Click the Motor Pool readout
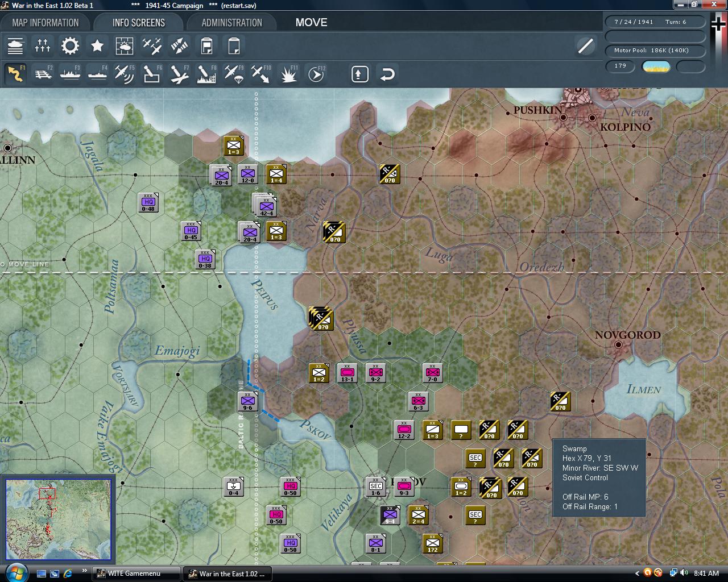This screenshot has height=582, width=728. 655,50
